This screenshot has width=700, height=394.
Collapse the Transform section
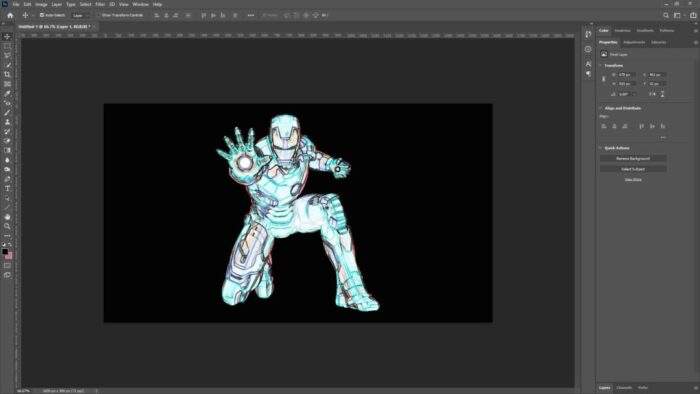pyautogui.click(x=600, y=65)
